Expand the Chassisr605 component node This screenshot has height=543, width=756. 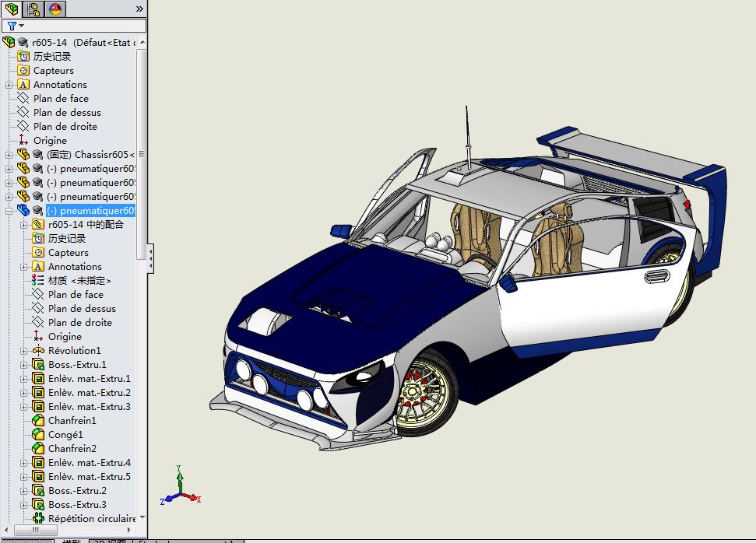(x=9, y=155)
